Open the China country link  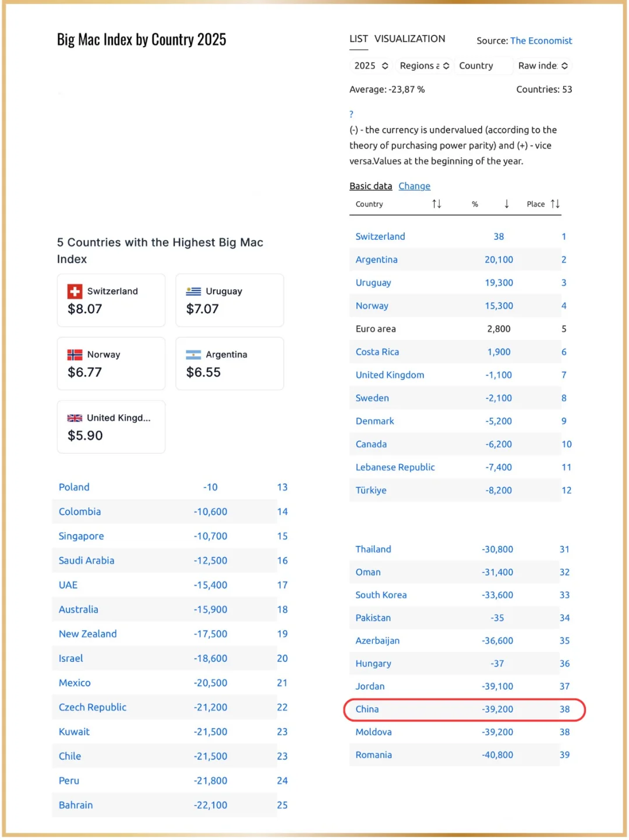pyautogui.click(x=367, y=709)
